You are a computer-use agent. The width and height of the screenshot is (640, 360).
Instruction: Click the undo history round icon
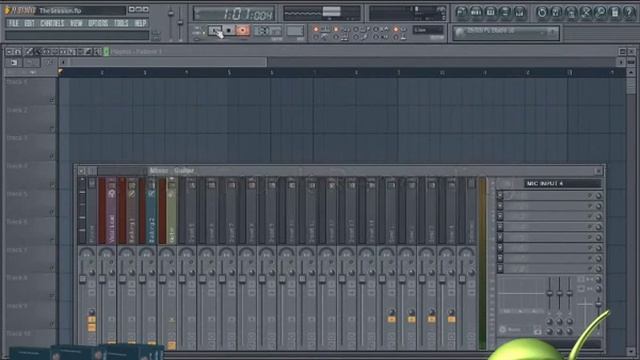pos(542,12)
